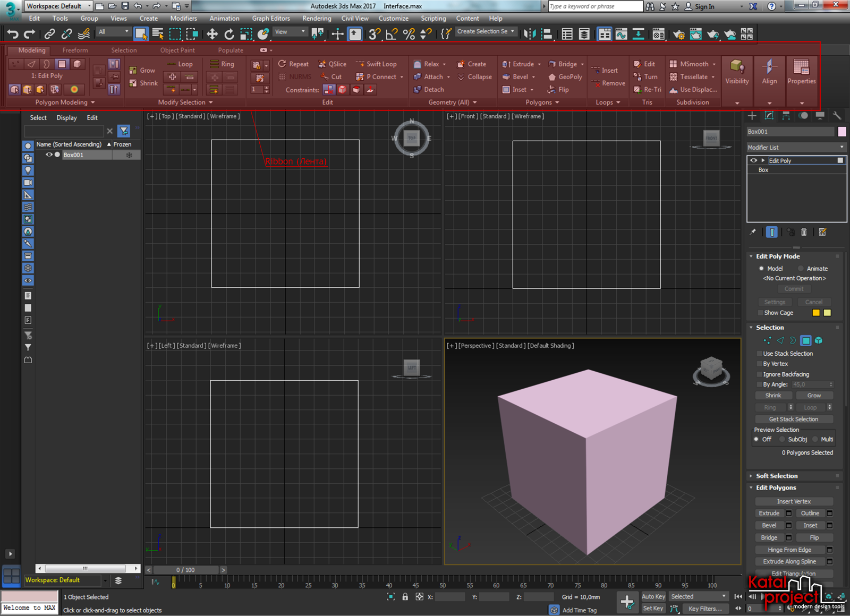Expand the Soft Selection rollout
The width and height of the screenshot is (850, 616).
pos(776,476)
